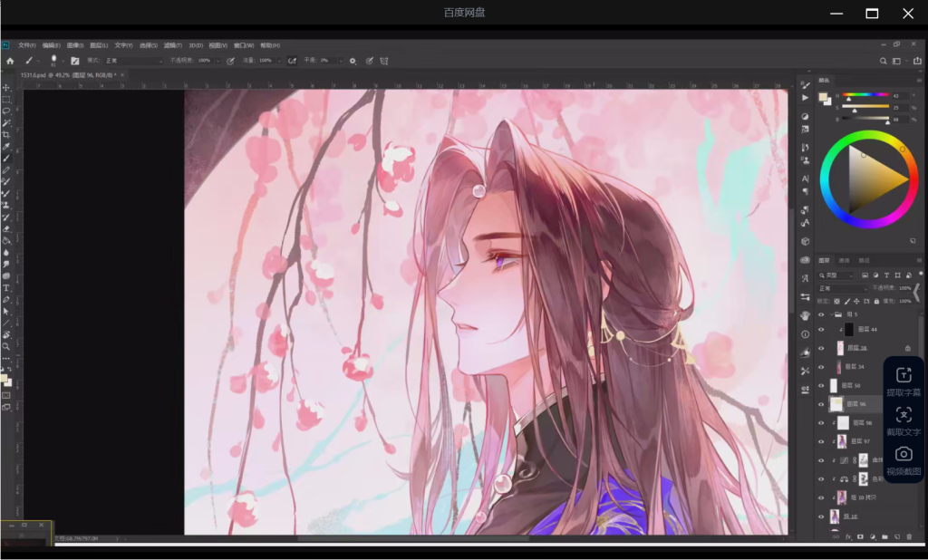Click the Delete layer trash icon
This screenshot has height=560, width=928.
pyautogui.click(x=908, y=536)
